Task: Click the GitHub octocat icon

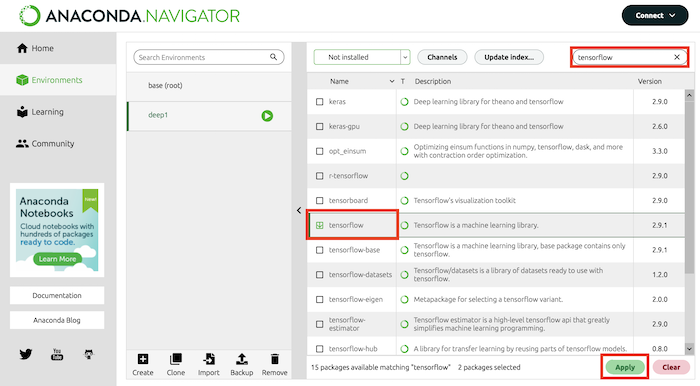Action: [89, 354]
